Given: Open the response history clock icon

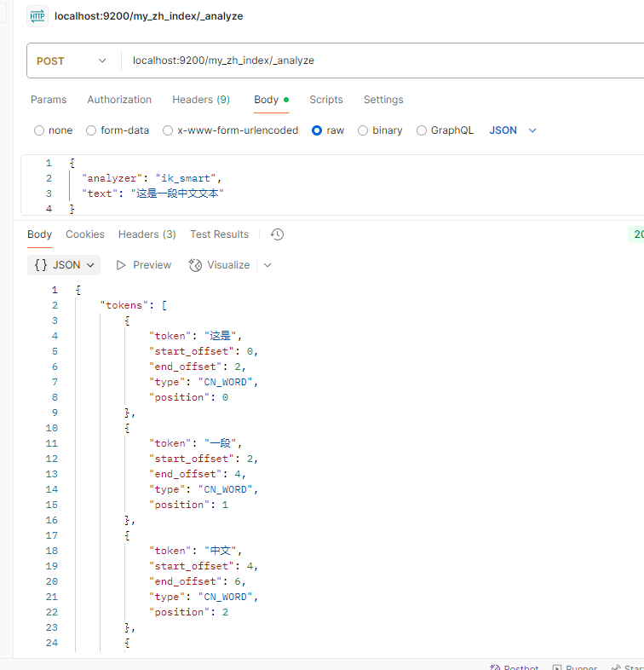Looking at the screenshot, I should [277, 234].
